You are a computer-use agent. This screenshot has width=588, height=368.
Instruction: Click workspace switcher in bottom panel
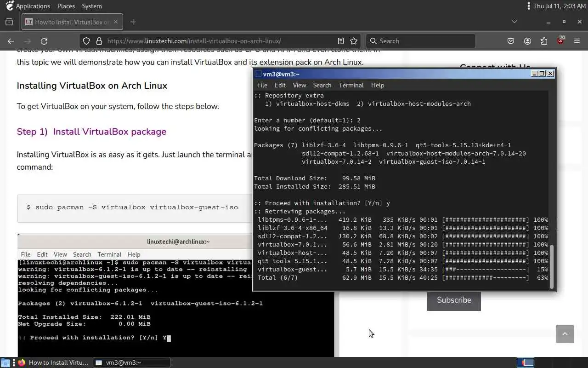526,362
